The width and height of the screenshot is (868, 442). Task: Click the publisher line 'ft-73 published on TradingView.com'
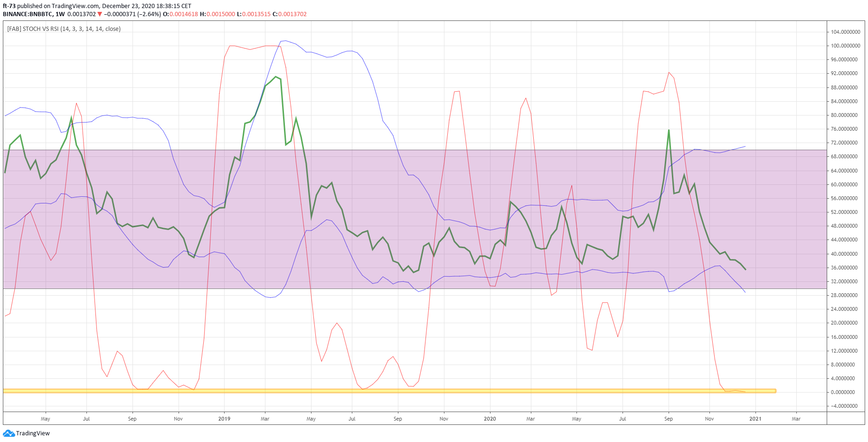(x=51, y=6)
